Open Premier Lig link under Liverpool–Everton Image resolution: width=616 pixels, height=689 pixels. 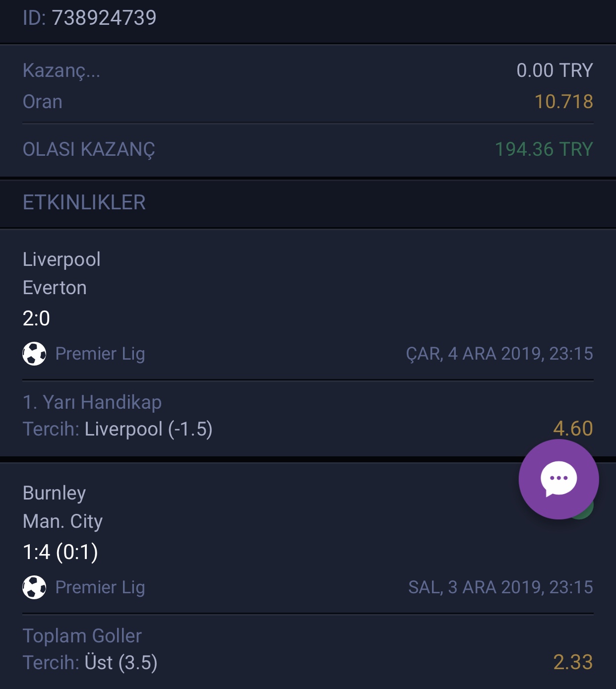[100, 354]
